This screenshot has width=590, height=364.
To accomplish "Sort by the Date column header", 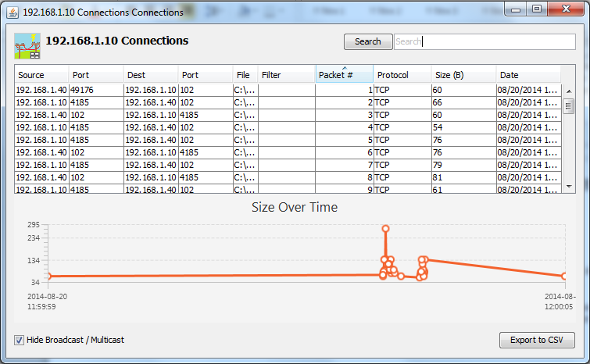I will point(528,75).
